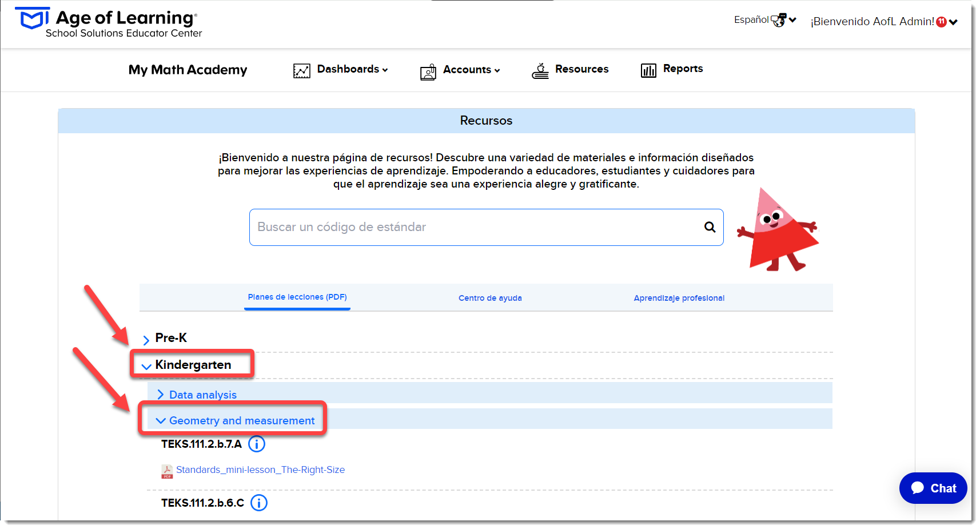Click the Accounts badge icon
Image resolution: width=980 pixels, height=529 pixels.
coord(428,71)
